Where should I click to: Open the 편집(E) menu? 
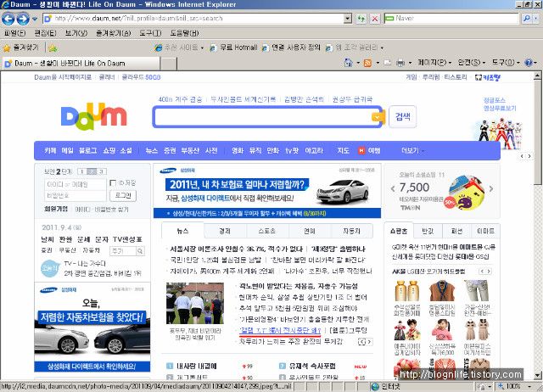[45, 33]
